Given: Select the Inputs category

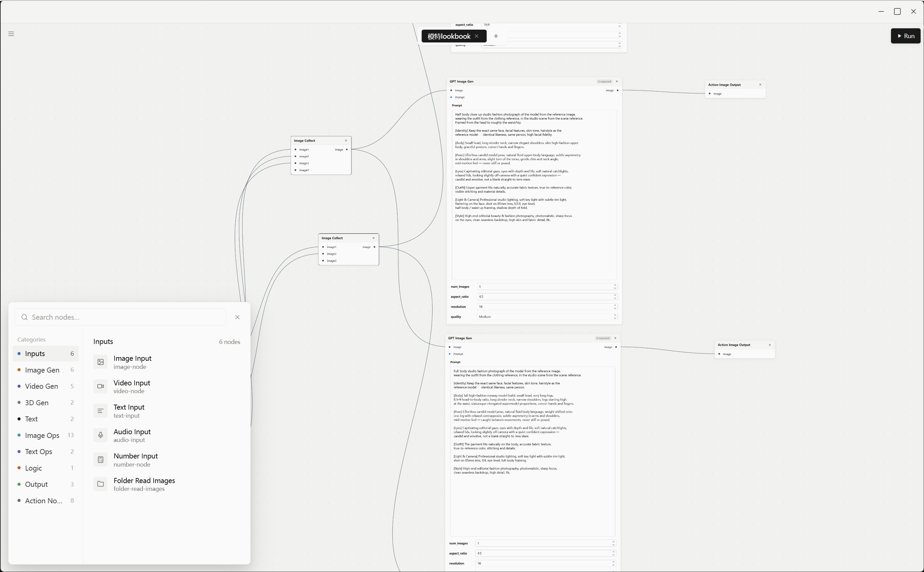Looking at the screenshot, I should pyautogui.click(x=45, y=353).
